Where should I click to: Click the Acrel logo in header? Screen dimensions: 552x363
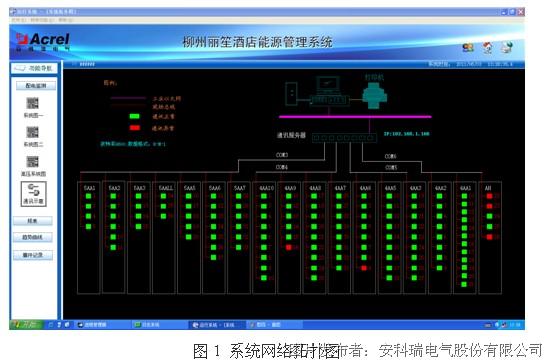tap(43, 42)
